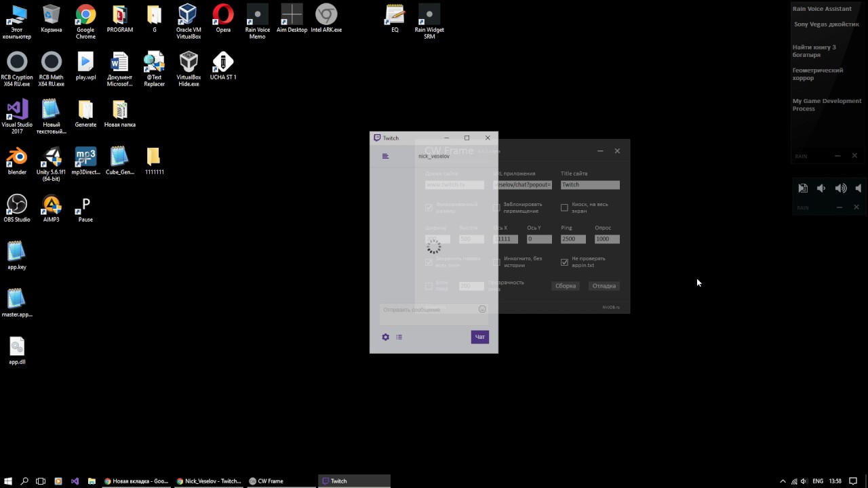This screenshot has width=868, height=488.
Task: Select the app.dll file on desktop
Action: point(17,350)
